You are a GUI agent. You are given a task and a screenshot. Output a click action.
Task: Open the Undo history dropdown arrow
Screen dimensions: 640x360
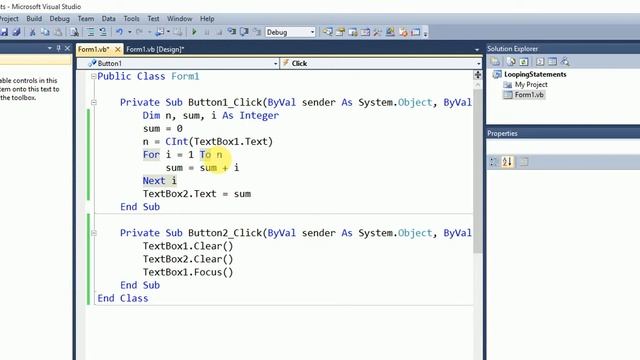[x=129, y=32]
